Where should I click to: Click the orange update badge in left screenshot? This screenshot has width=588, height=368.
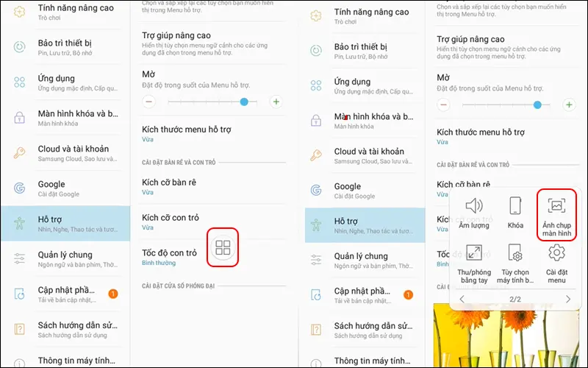click(x=113, y=294)
